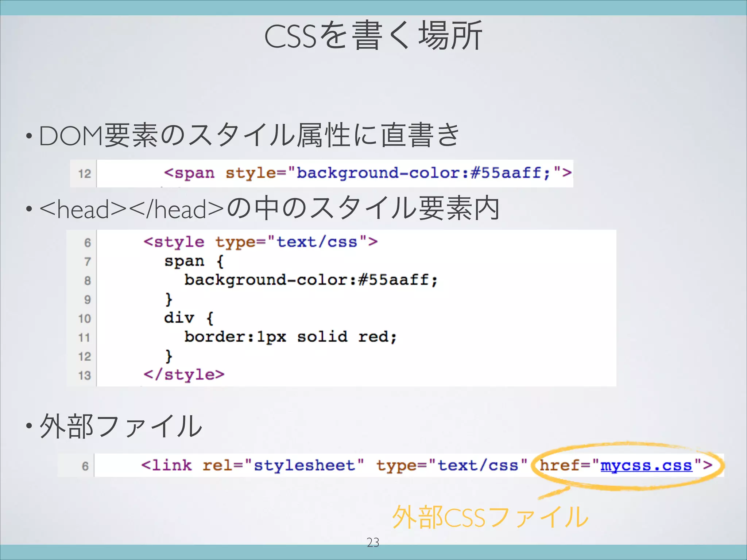Click slide page number 23

(373, 542)
